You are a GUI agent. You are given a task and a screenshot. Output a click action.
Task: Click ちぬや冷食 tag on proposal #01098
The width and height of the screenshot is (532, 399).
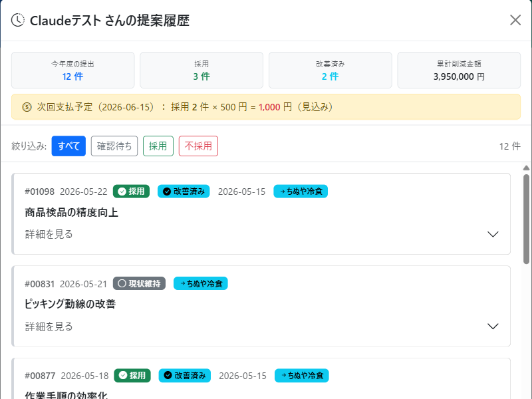coord(301,192)
